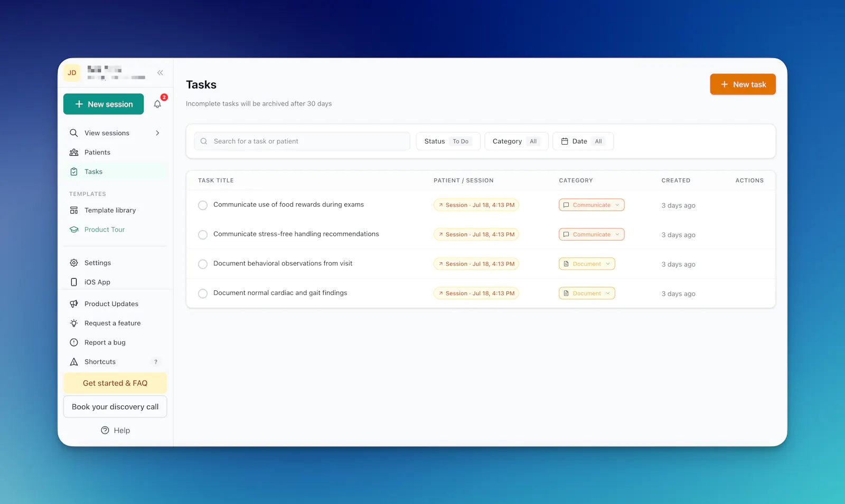The image size is (845, 504).
Task: Expand the View sessions chevron
Action: coord(157,133)
